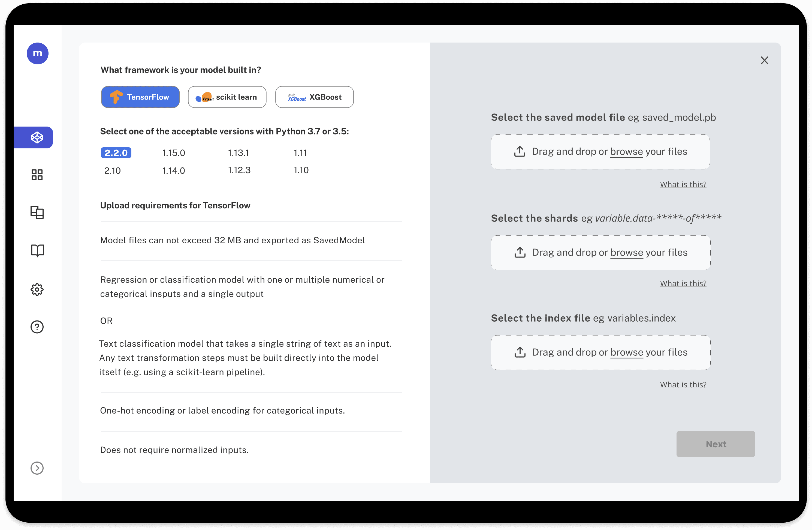This screenshot has height=530, width=812.
Task: Click 'What is this?' under shards
Action: coord(683,283)
